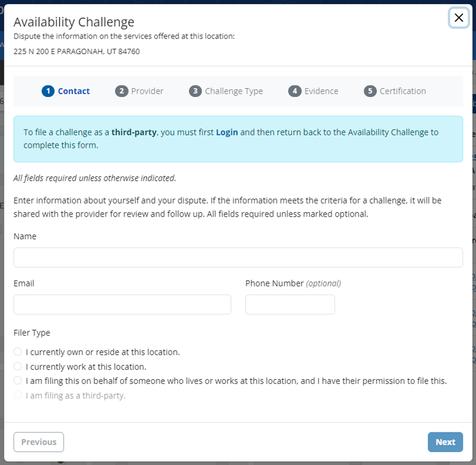This screenshot has height=465, width=476.
Task: Click the Previous button
Action: coord(39,442)
